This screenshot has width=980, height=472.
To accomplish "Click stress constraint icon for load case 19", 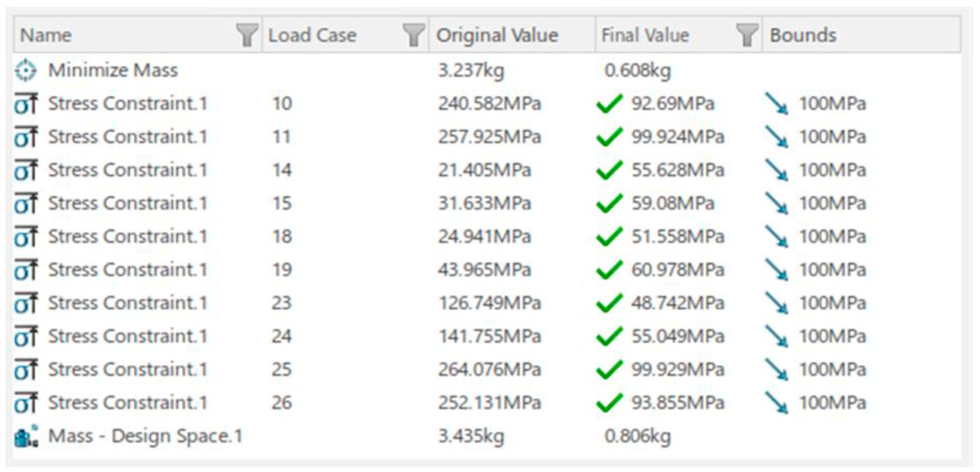I will pyautogui.click(x=26, y=270).
